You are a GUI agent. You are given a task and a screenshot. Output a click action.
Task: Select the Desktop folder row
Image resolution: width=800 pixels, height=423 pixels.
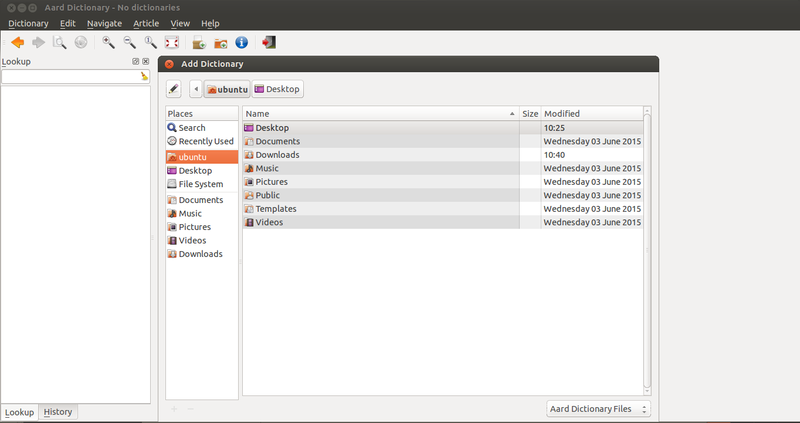[x=443, y=128]
